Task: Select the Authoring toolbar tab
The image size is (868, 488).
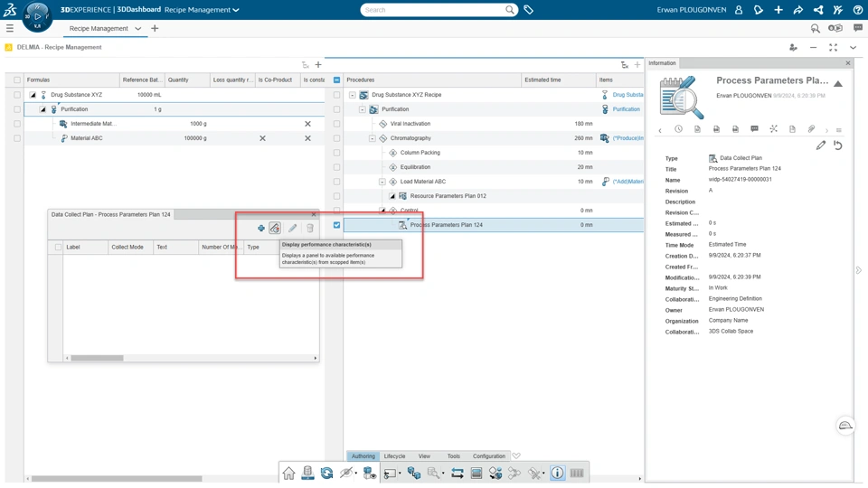Action: click(363, 455)
